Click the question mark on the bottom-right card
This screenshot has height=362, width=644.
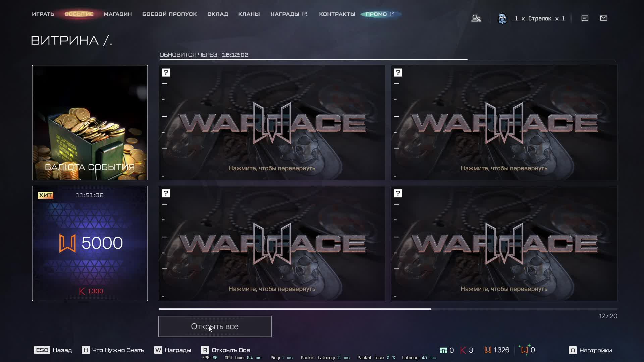click(x=398, y=193)
